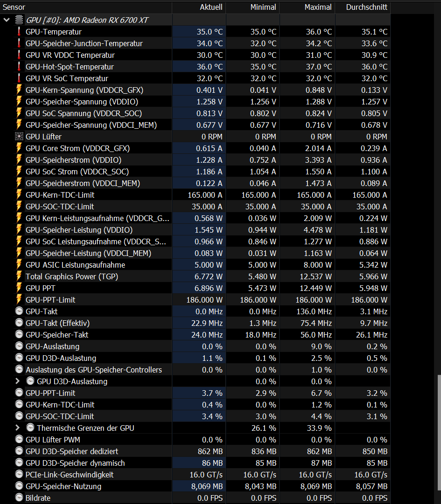Click the Maximal column header
Viewport: 441px width, 504px height.
(x=308, y=7)
